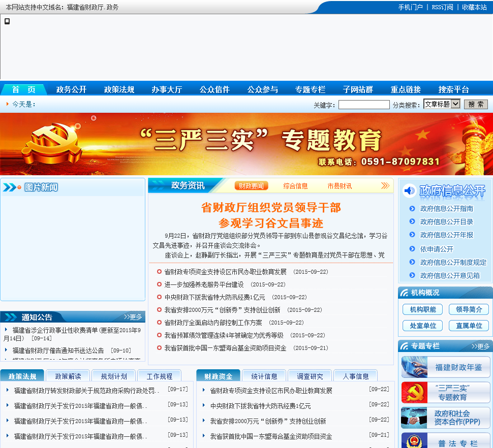Open 政府信息公开指南
The width and height of the screenshot is (493, 448).
tap(446, 209)
